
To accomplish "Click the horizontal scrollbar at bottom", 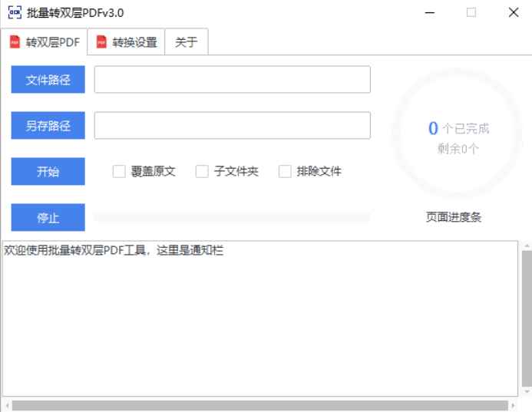I will click(260, 405).
